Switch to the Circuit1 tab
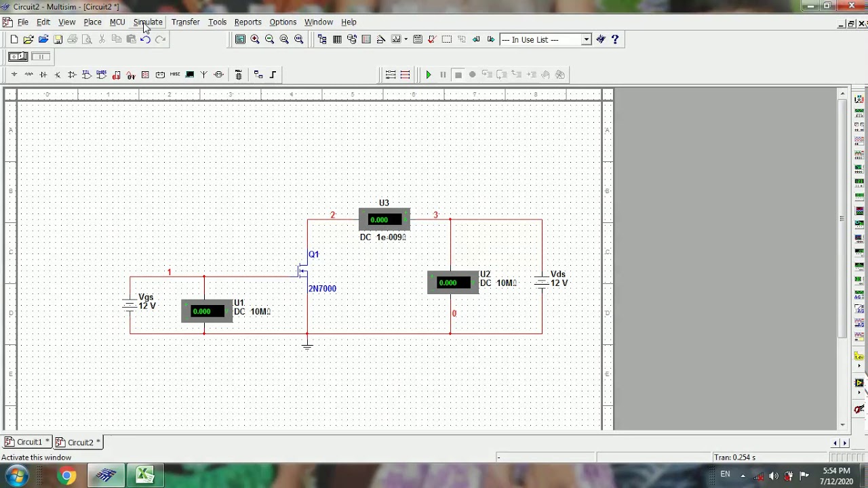Screen dimensions: 868x488 tap(27, 442)
